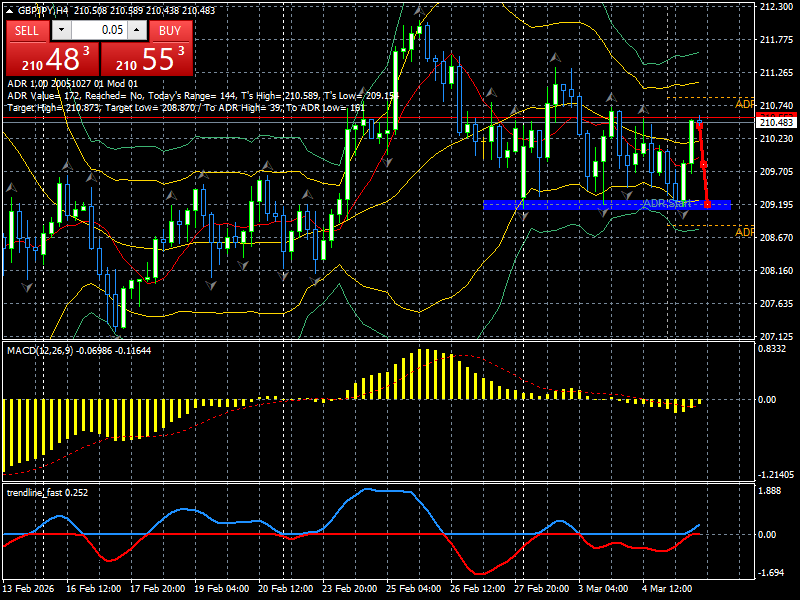Click the 211.775 price scale value
800x600 pixels.
pos(776,40)
